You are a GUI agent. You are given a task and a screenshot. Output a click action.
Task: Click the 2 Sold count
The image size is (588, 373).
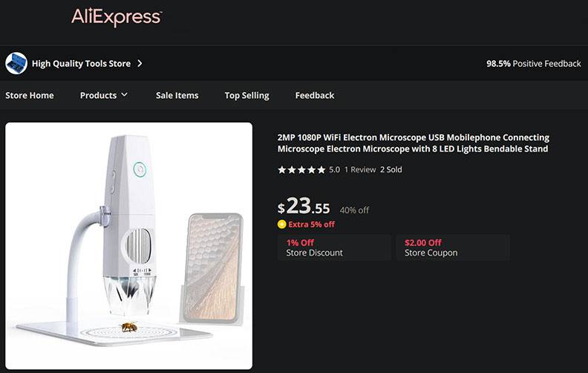pos(391,169)
